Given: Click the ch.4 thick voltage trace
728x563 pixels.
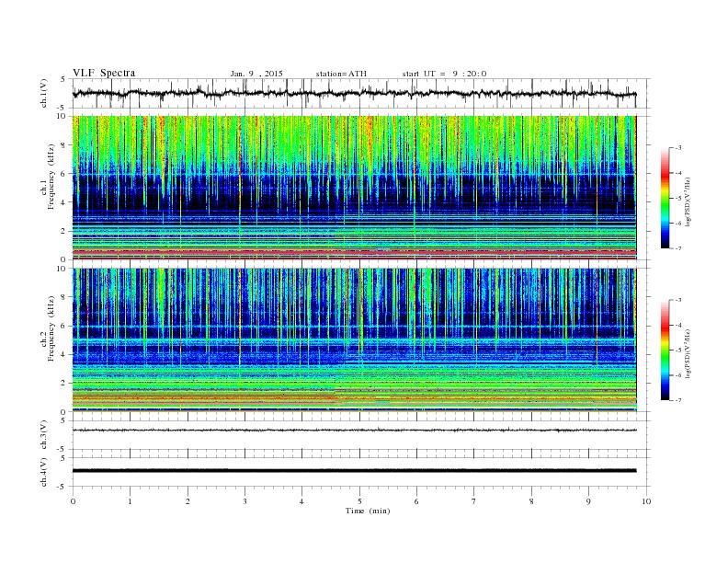Looking at the screenshot, I should pos(354,471).
